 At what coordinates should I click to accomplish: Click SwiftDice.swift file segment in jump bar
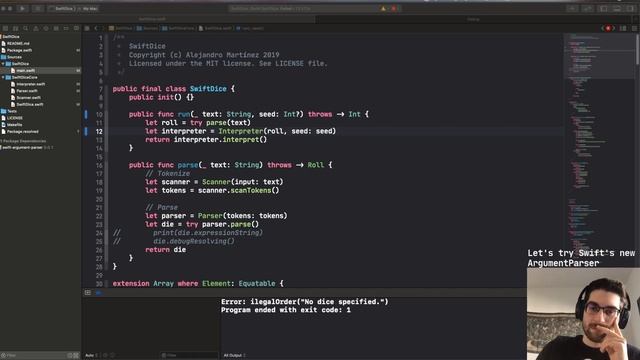click(x=215, y=28)
